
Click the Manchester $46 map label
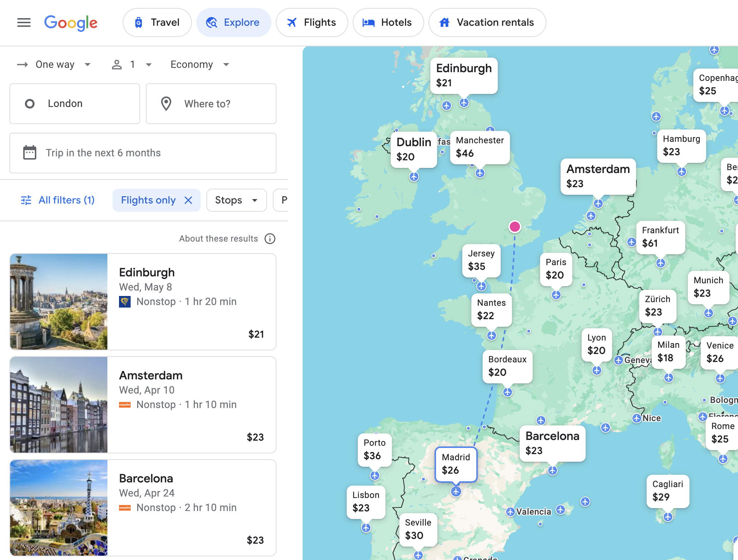point(480,147)
